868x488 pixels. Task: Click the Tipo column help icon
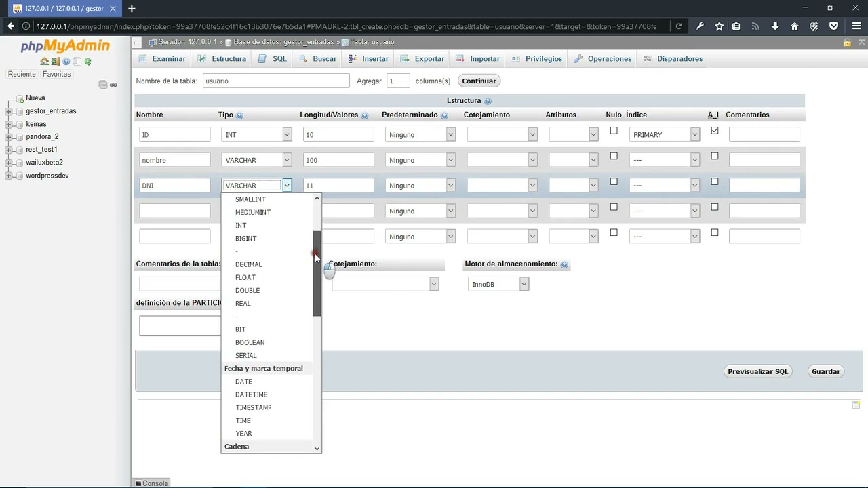pos(239,116)
